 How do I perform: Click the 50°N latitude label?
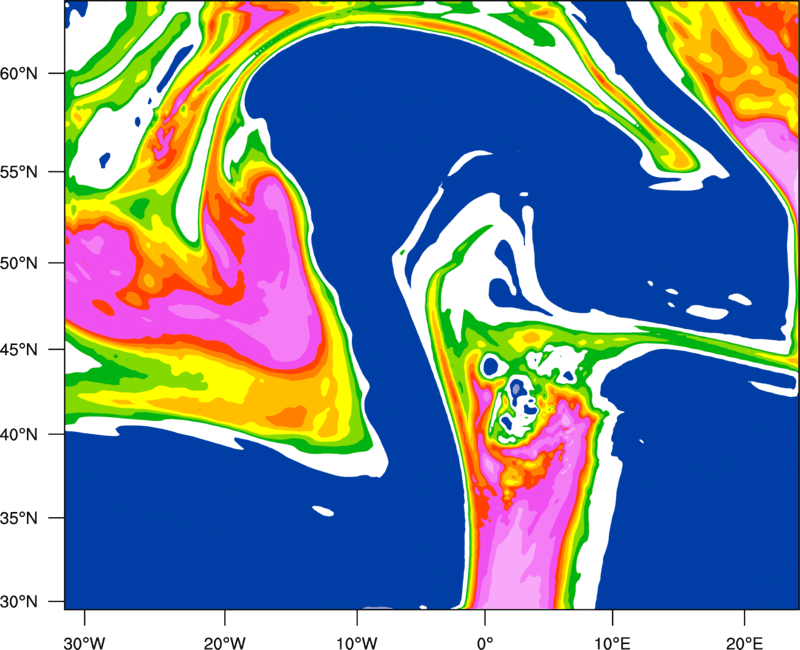pos(19,263)
